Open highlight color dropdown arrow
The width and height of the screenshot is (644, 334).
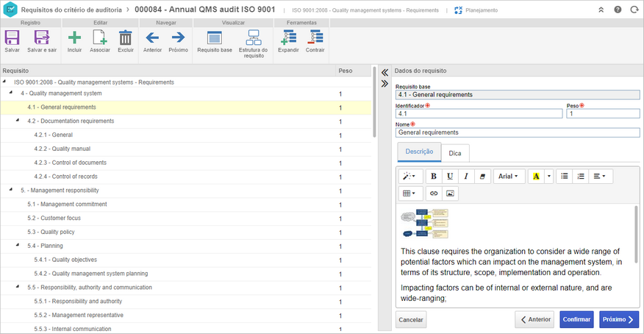click(549, 177)
